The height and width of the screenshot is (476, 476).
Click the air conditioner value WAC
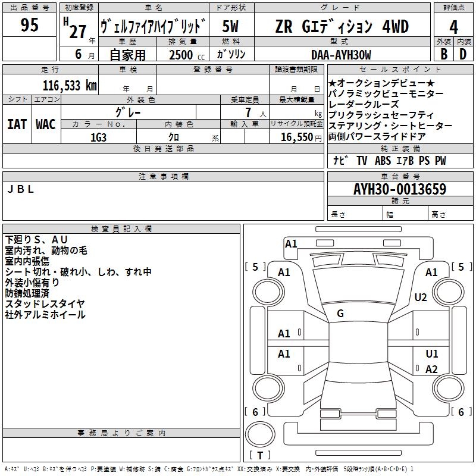(46, 124)
